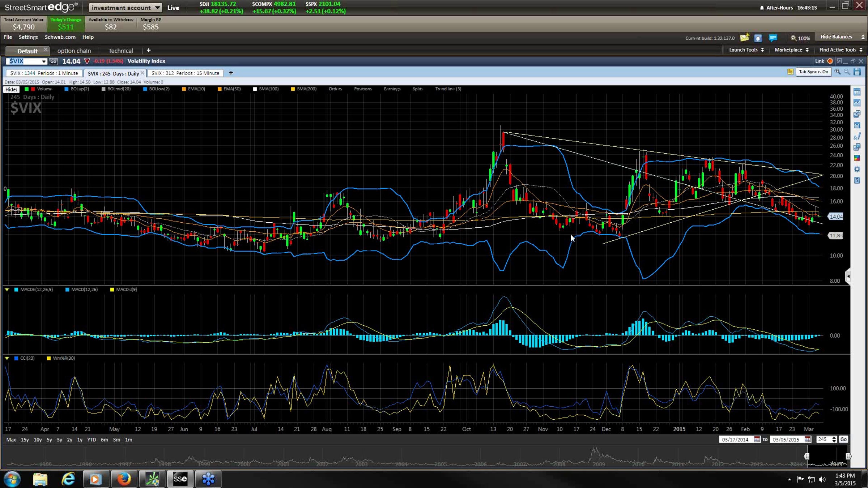This screenshot has height=488, width=868.
Task: Open chart help question mark icon
Action: coord(857,180)
